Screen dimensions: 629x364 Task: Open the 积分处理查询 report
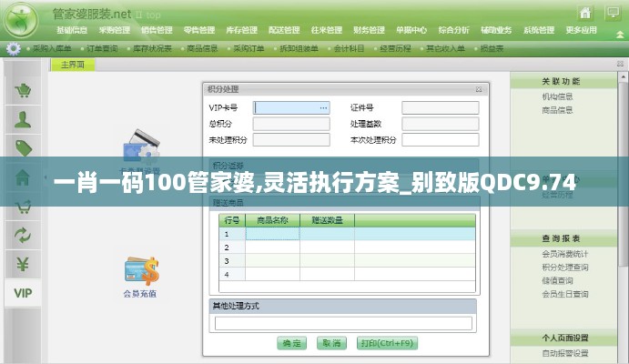(x=564, y=267)
